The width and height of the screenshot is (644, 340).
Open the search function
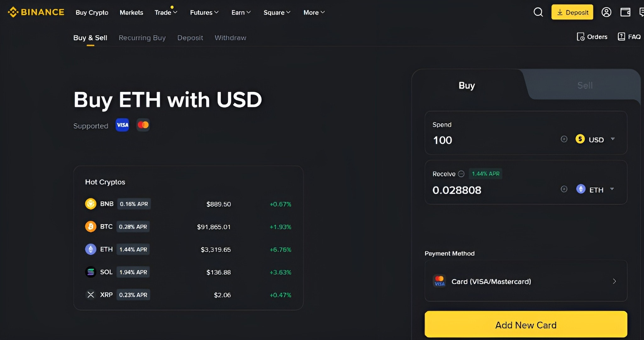pyautogui.click(x=538, y=12)
